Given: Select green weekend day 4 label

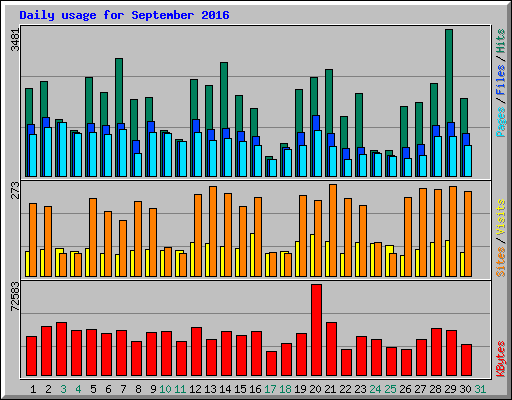Looking at the screenshot, I should 78,389.
